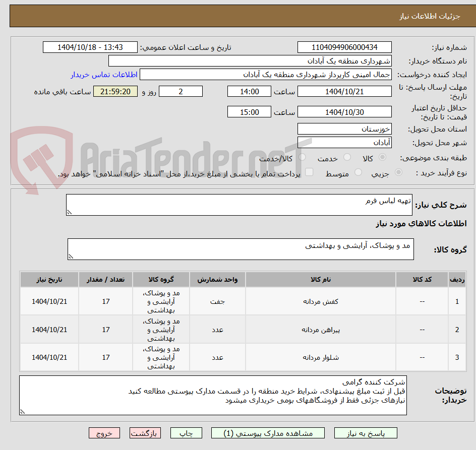Enable the اسناد خزانه اسلامی payment checkbox
Viewport: 476px width, 450px height.
point(309,173)
